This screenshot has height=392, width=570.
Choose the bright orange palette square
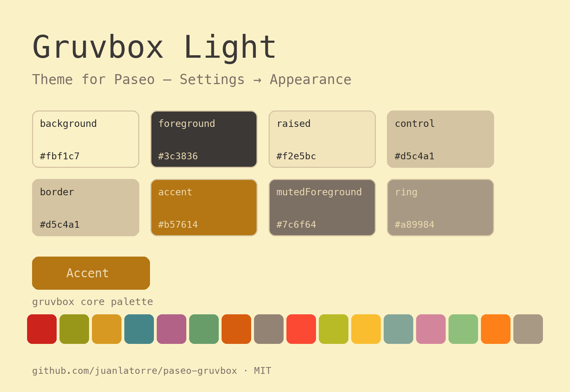[496, 329]
